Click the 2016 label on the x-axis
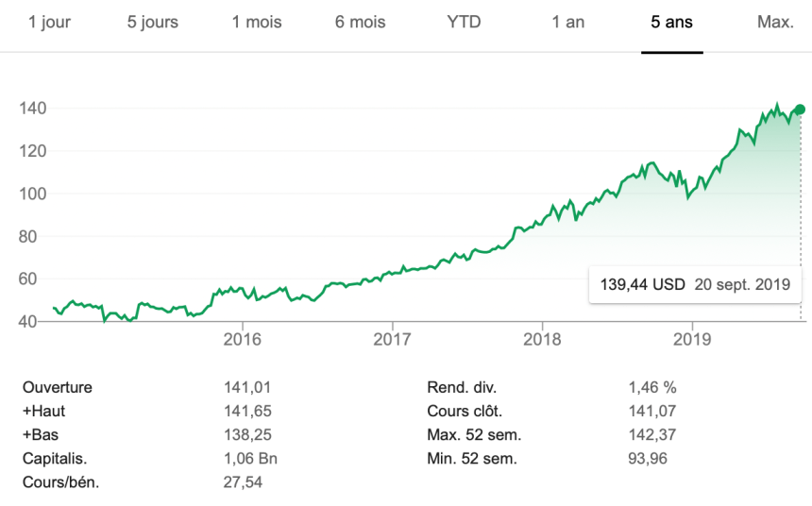Image resolution: width=812 pixels, height=506 pixels. click(242, 339)
